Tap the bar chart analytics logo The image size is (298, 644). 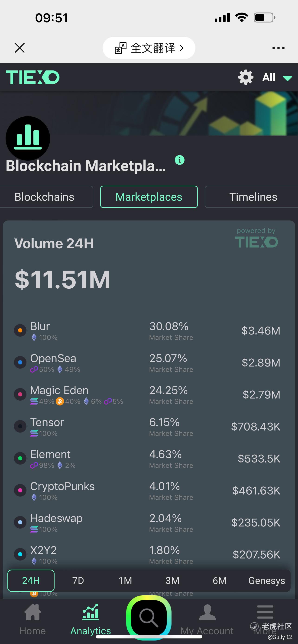(28, 138)
